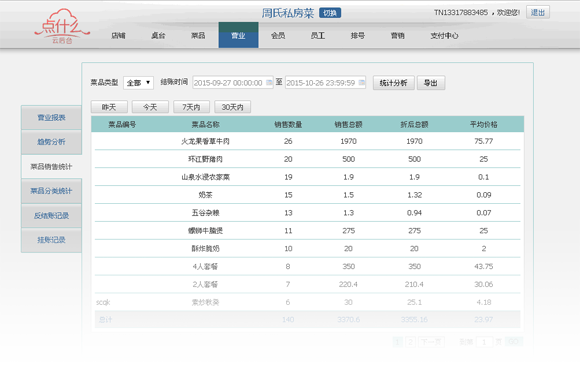The height and width of the screenshot is (366, 580).
Task: Click the restaurant name 周氏私房菜
Action: (288, 13)
